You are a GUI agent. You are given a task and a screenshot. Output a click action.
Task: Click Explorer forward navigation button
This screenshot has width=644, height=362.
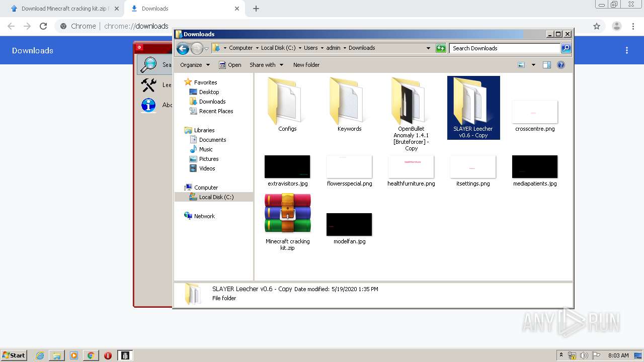click(197, 48)
